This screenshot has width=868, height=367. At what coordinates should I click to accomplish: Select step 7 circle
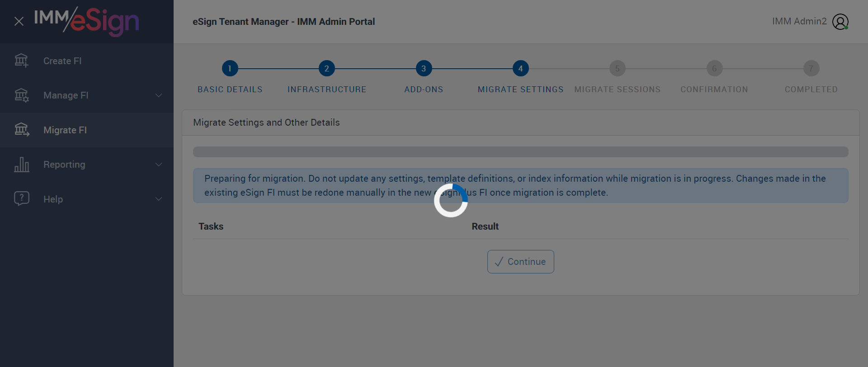811,69
